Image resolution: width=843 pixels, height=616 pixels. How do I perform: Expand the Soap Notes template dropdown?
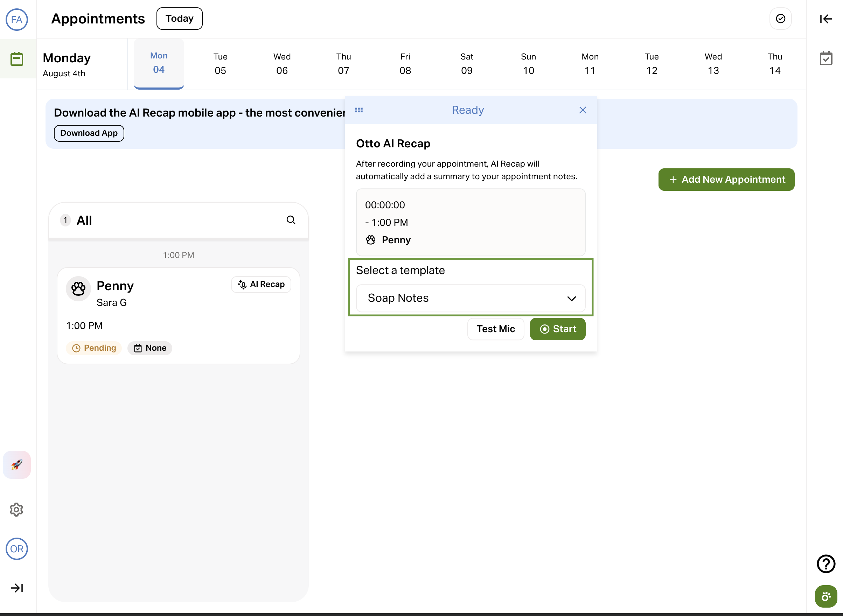coord(471,298)
